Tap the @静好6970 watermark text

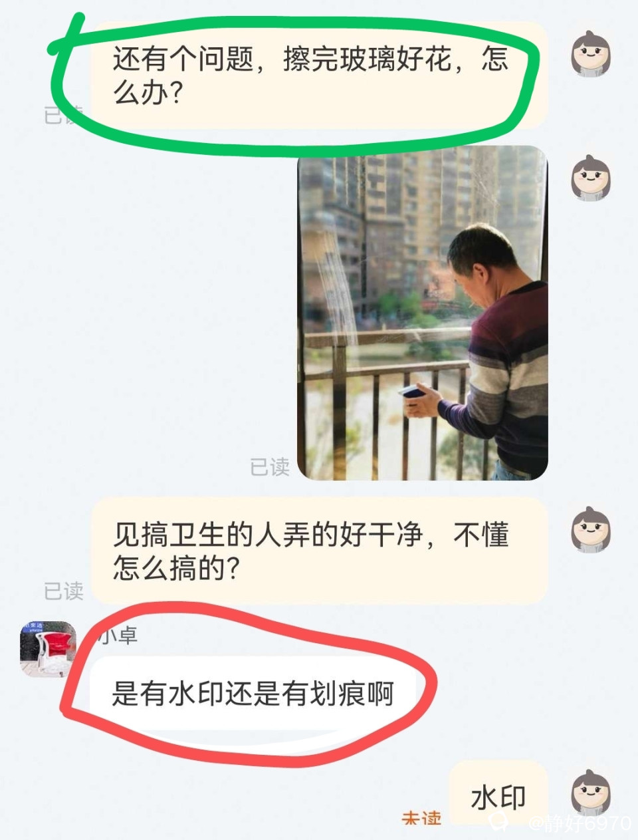pos(580,823)
